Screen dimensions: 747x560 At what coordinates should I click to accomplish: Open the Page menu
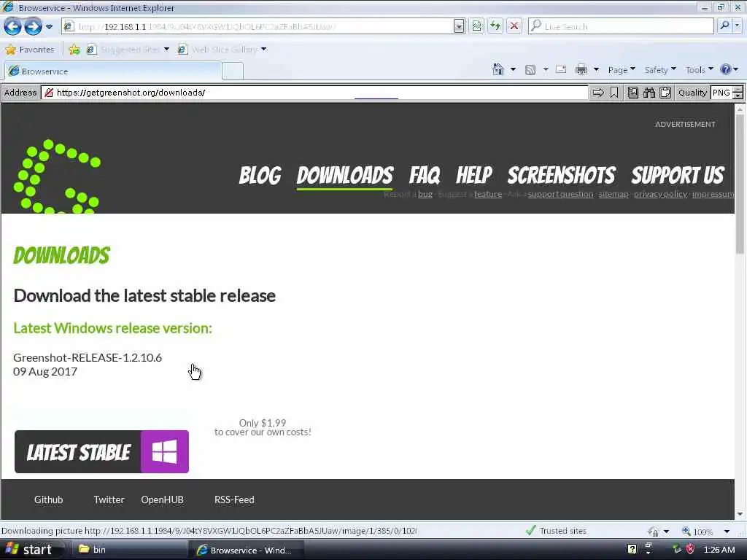pos(622,70)
